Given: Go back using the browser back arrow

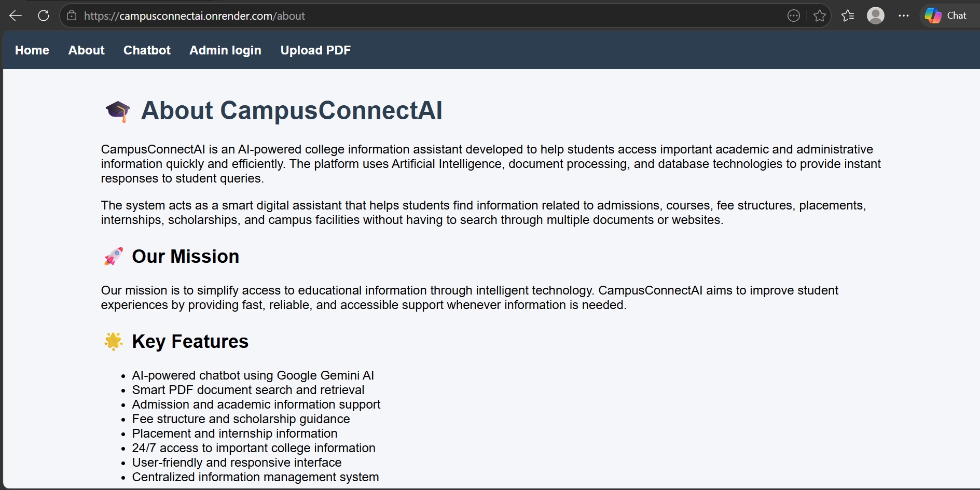Looking at the screenshot, I should click(16, 16).
